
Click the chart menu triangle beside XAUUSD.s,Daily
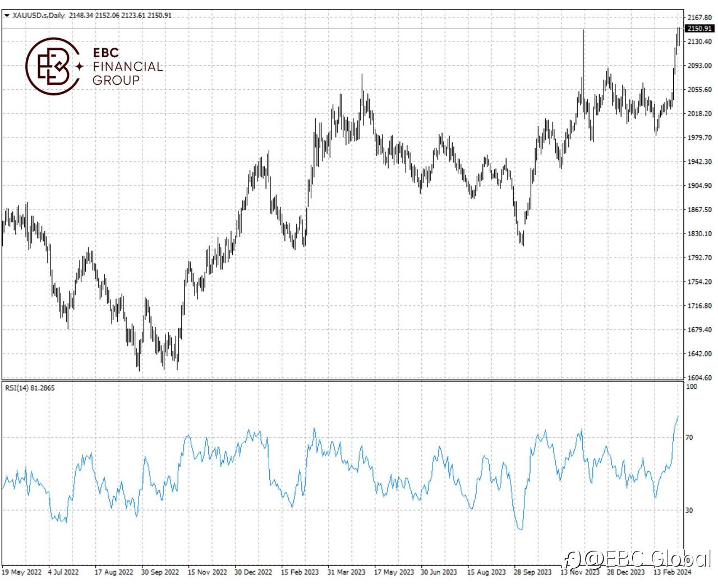[7, 16]
